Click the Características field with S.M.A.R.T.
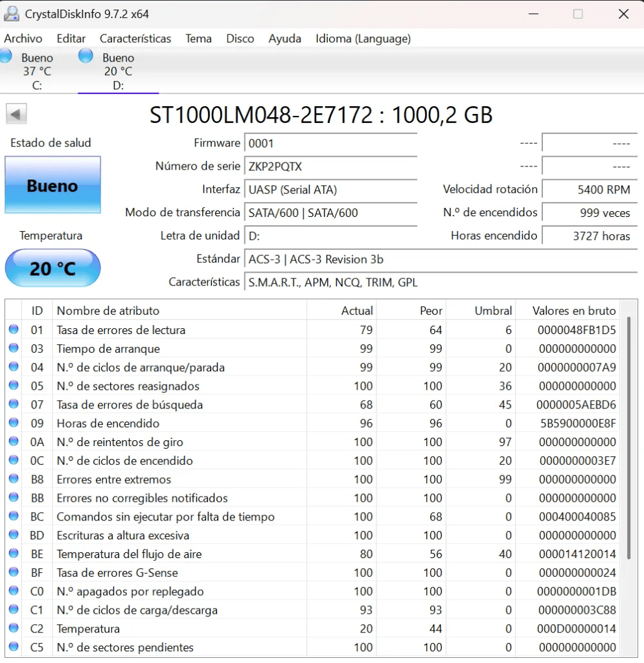Image resolution: width=644 pixels, height=663 pixels. tap(441, 282)
